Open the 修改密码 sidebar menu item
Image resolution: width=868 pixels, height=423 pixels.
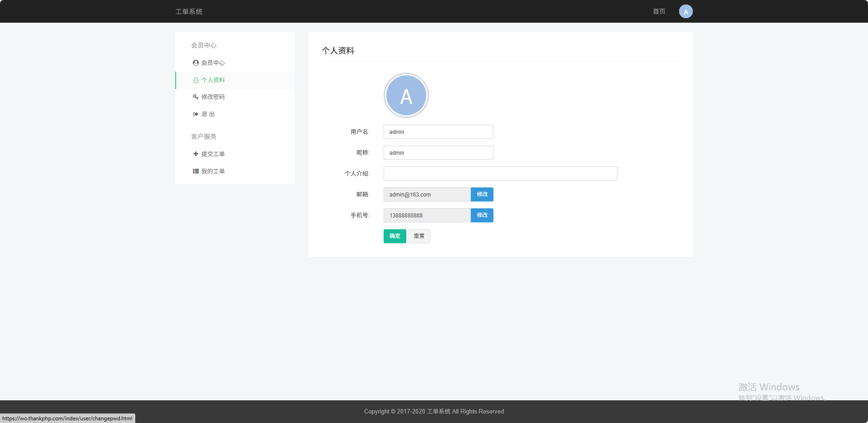213,97
